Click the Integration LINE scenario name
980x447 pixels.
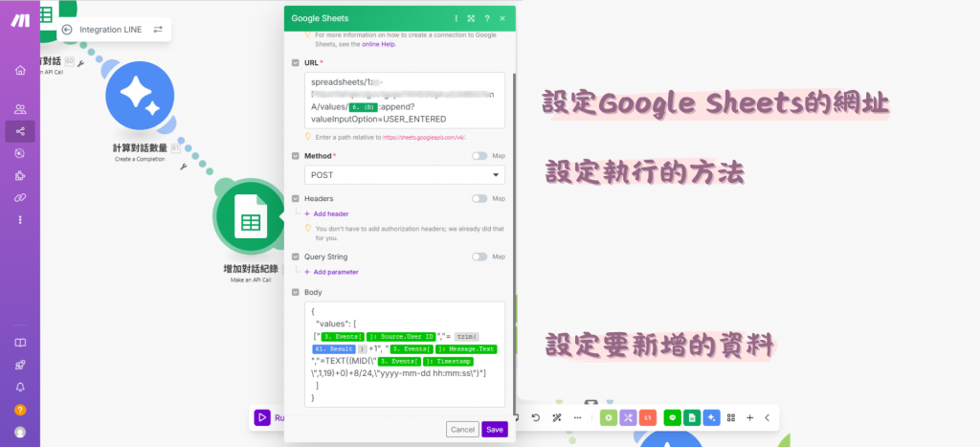tap(111, 30)
